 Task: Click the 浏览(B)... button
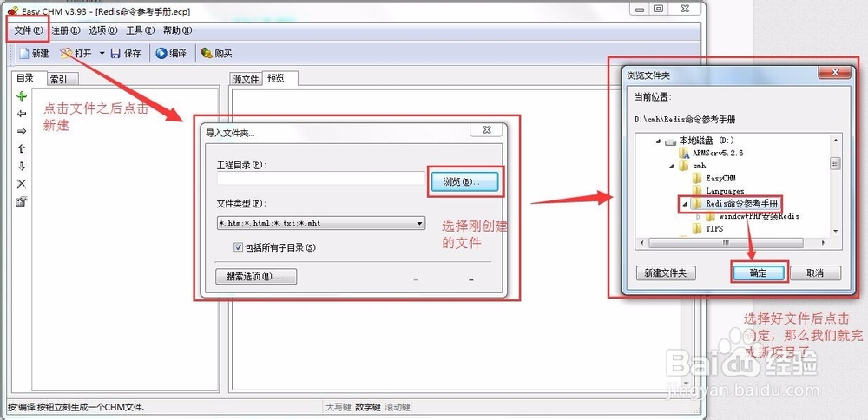click(464, 181)
